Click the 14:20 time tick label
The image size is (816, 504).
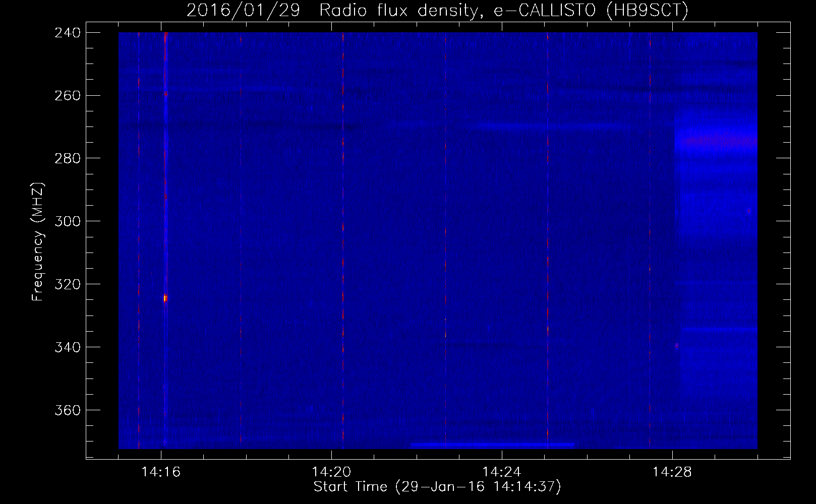pos(331,472)
